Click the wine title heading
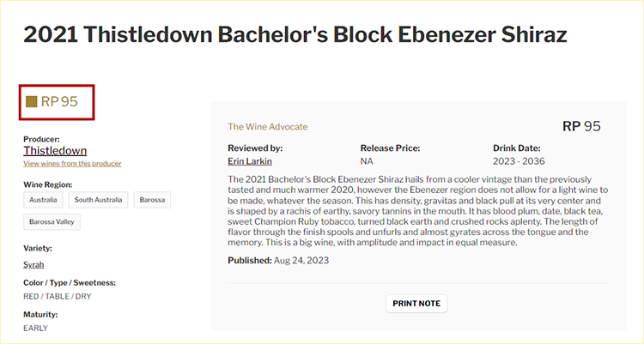Viewport: 644px width, 344px height. (x=295, y=36)
